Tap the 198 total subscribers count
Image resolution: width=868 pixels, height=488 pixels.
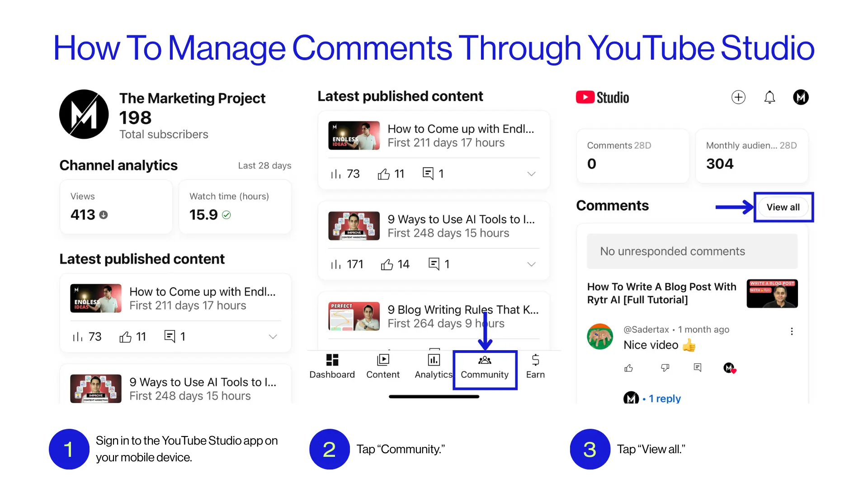[135, 118]
